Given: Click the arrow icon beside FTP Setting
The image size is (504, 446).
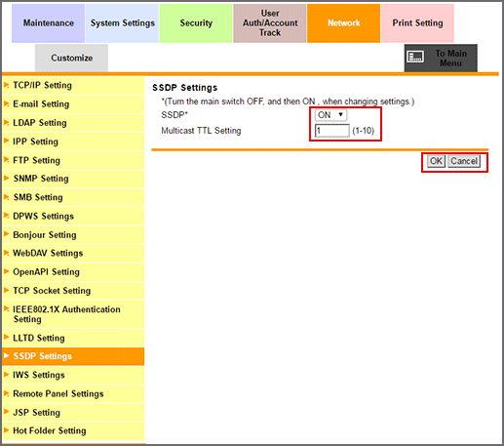Looking at the screenshot, I should click(6, 160).
